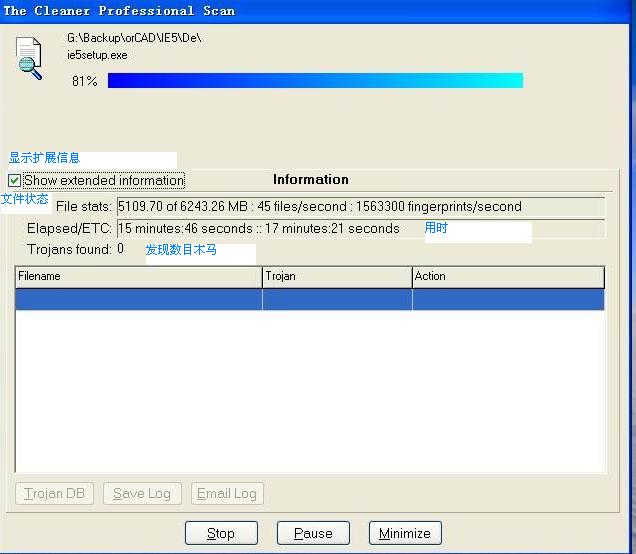Click the G:\Backup\orCAD\IE5\De\ path text

tap(134, 38)
